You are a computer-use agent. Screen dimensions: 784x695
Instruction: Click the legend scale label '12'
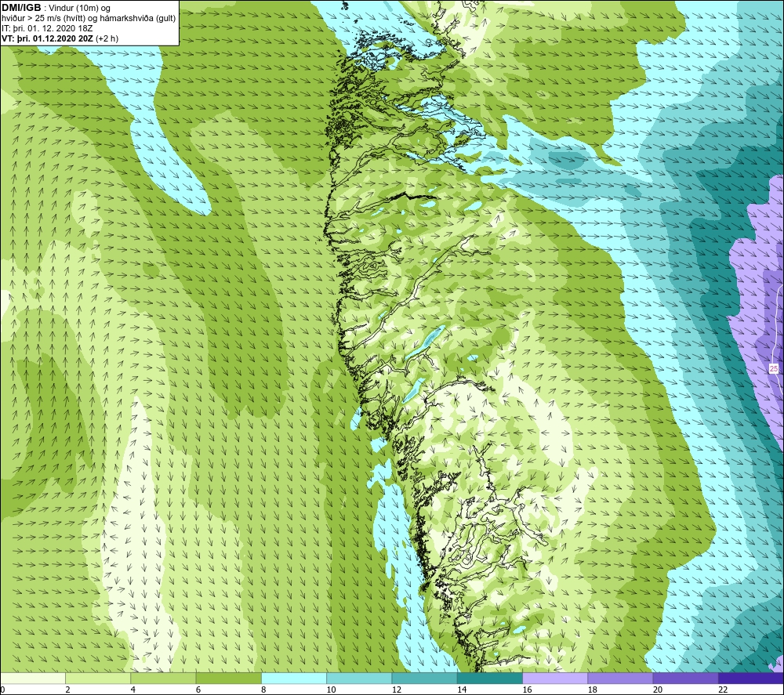click(397, 690)
